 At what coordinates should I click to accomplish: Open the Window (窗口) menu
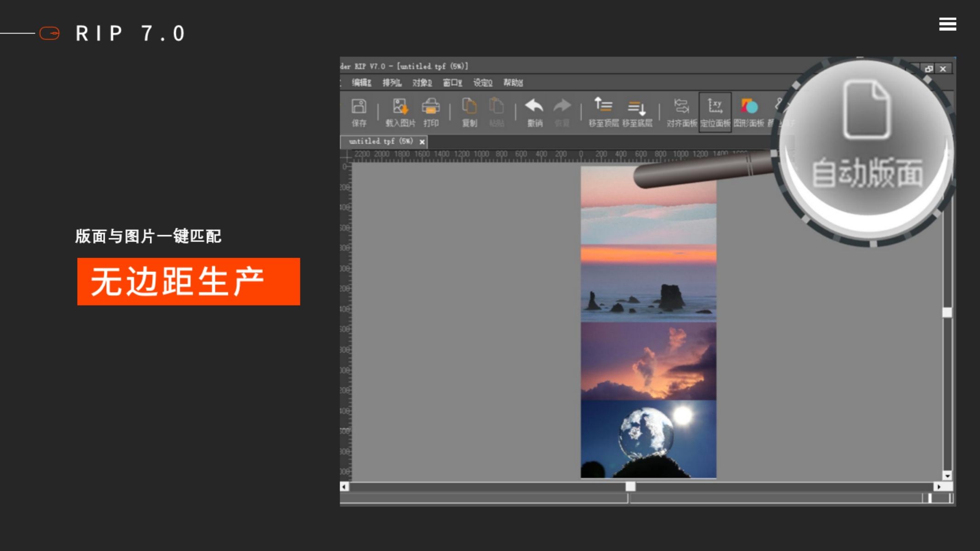point(452,83)
